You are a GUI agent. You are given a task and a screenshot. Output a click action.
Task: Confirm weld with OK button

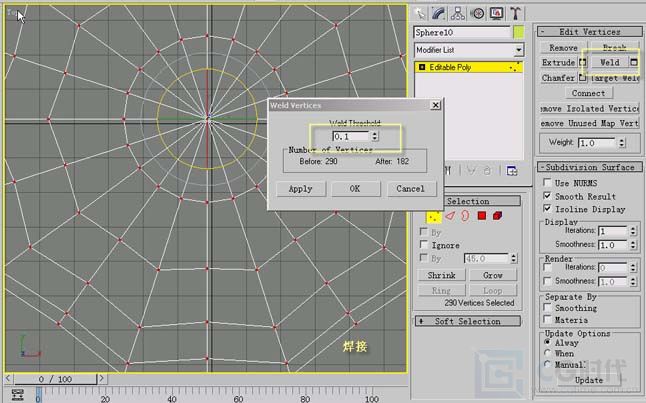tap(355, 189)
